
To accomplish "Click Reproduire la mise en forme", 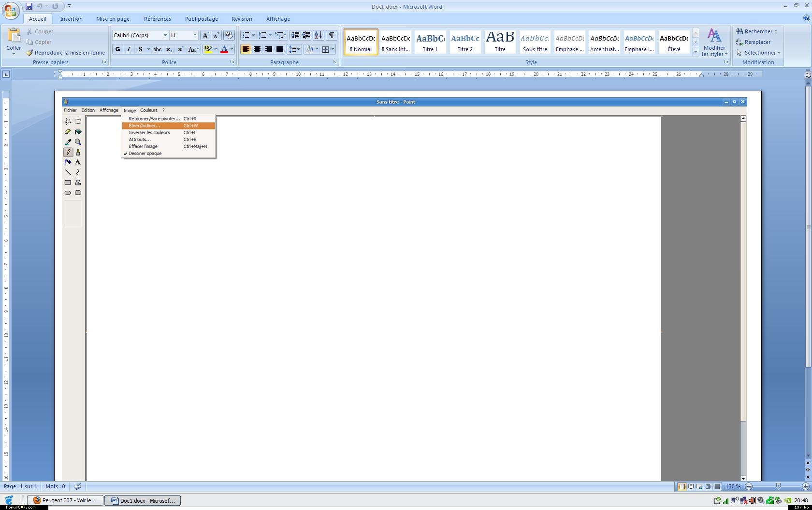I will click(66, 53).
